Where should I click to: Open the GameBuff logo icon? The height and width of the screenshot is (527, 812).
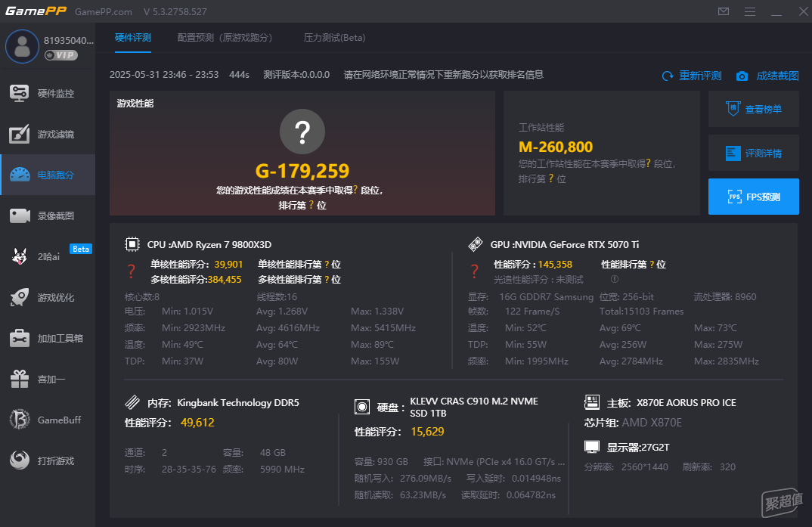(20, 420)
